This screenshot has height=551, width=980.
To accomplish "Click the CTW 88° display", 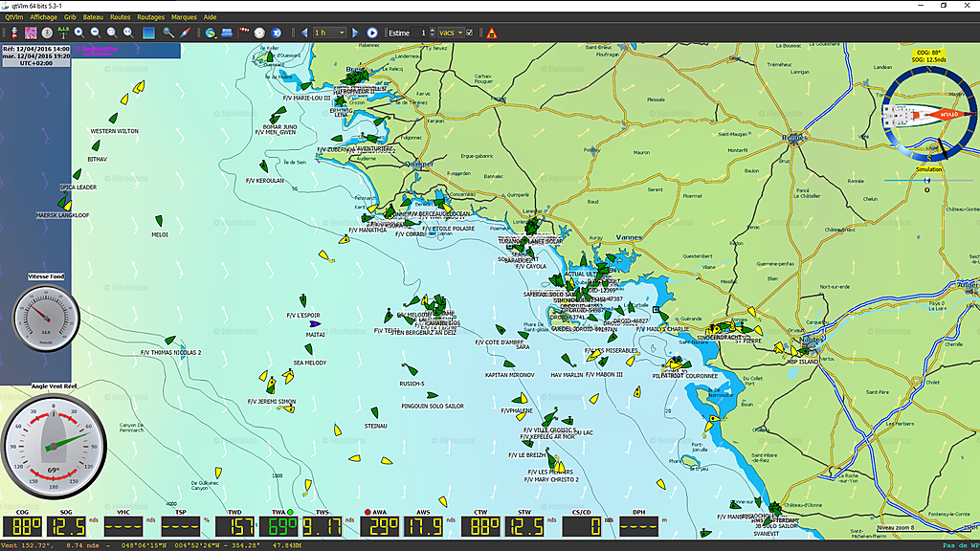I will pyautogui.click(x=480, y=526).
